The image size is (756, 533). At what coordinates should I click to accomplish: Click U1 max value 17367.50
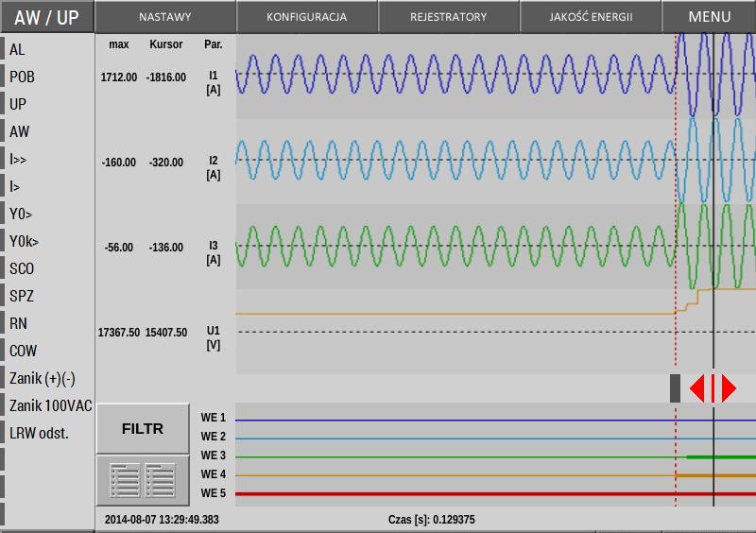pyautogui.click(x=119, y=333)
